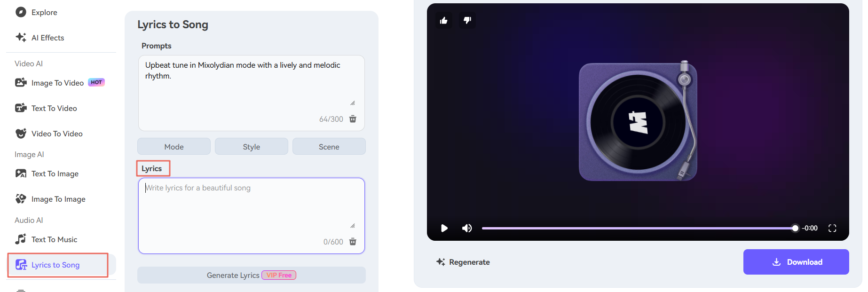The image size is (868, 292).
Task: Clear the prompt with the trash icon
Action: [x=353, y=119]
